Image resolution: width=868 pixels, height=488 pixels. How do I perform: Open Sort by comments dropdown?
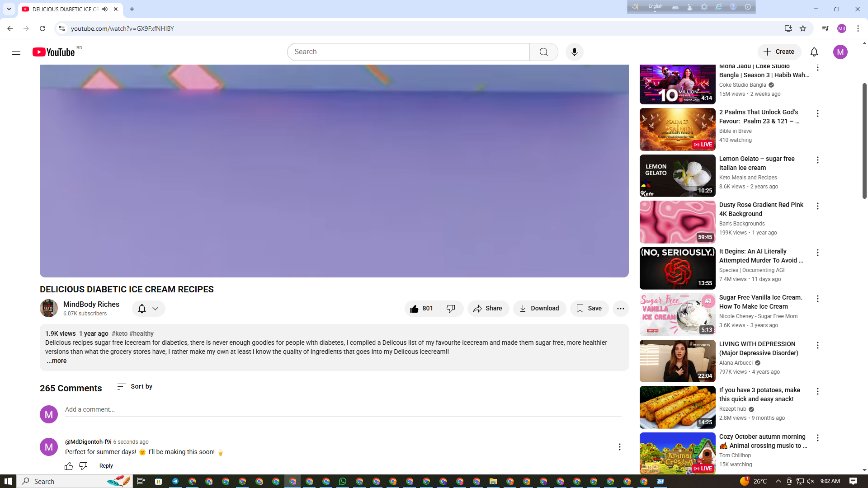tap(135, 387)
